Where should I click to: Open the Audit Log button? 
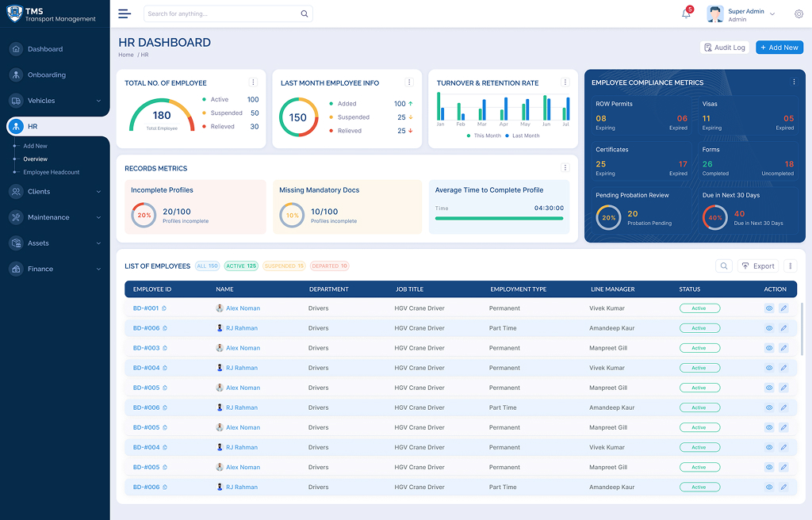click(x=725, y=48)
